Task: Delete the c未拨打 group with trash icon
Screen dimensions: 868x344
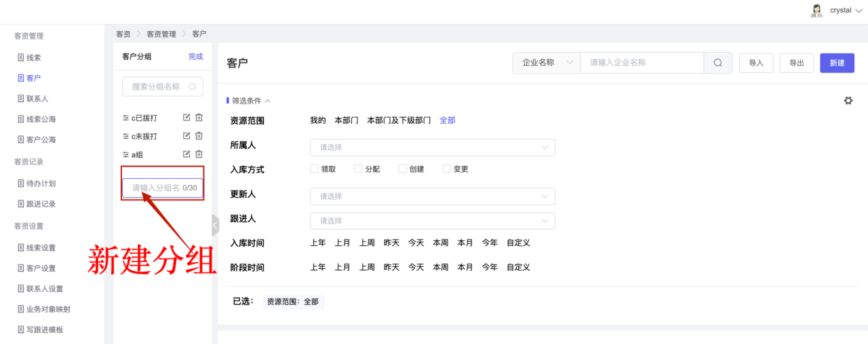Action: click(199, 136)
